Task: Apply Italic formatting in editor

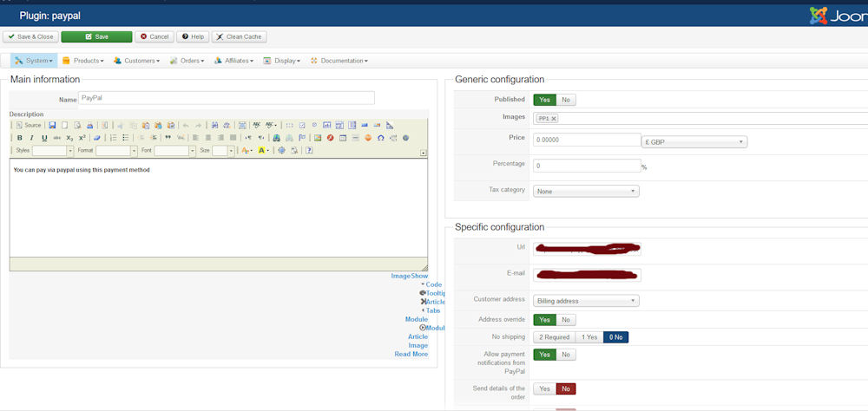Action: point(31,138)
